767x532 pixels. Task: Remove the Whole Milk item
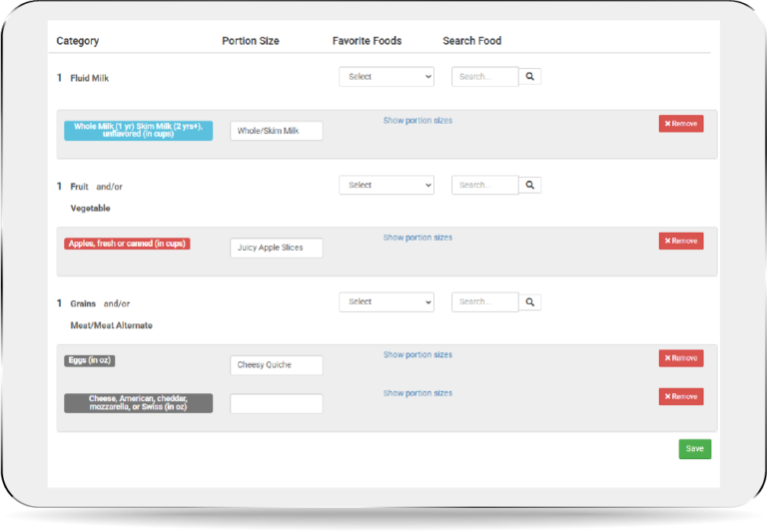click(681, 124)
